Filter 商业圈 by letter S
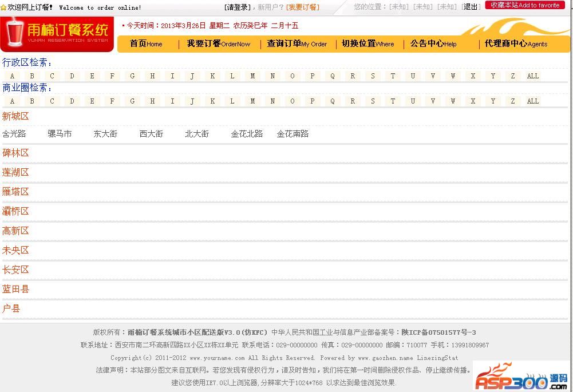This screenshot has width=573, height=392. pyautogui.click(x=373, y=101)
